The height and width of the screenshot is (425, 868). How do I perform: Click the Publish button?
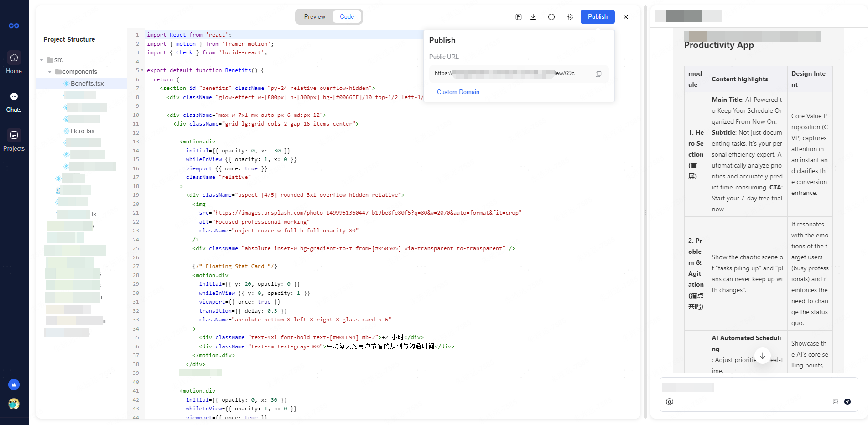pyautogui.click(x=597, y=17)
